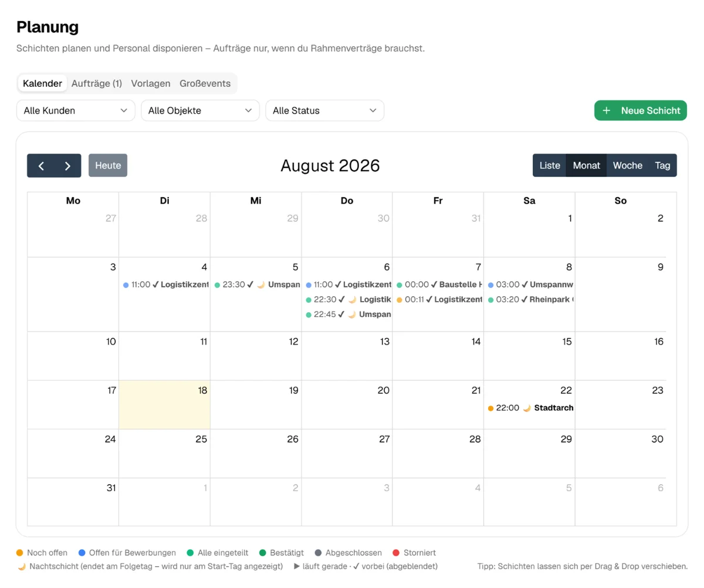704x588 pixels.
Task: Click day number 10 in the calendar
Action: tap(111, 342)
